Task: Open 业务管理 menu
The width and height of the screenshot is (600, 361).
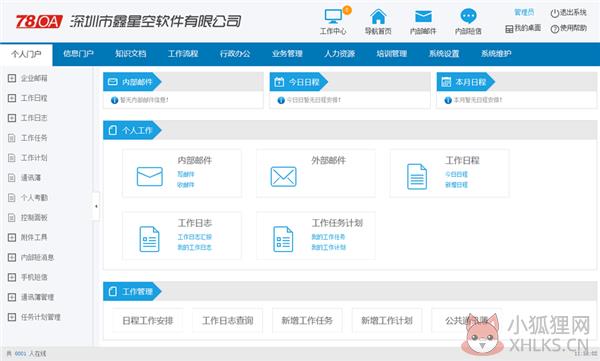Action: pos(287,54)
